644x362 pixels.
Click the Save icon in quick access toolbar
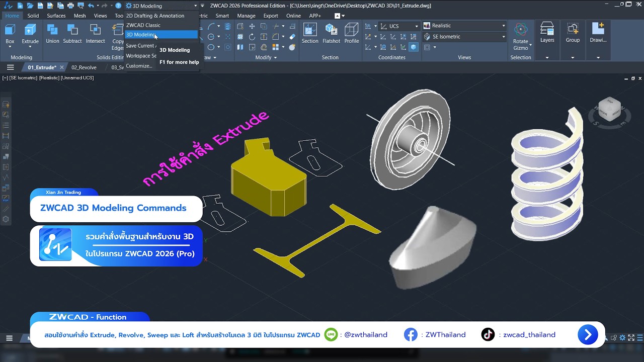tap(40, 6)
